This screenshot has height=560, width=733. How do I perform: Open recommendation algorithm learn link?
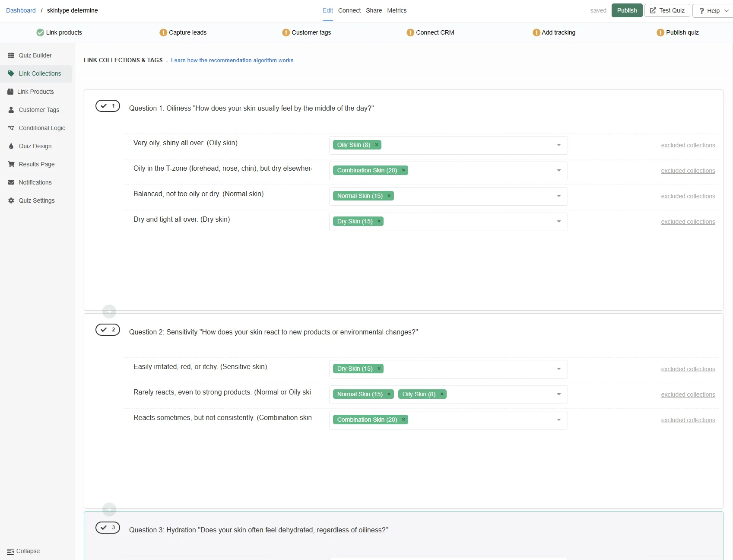232,60
